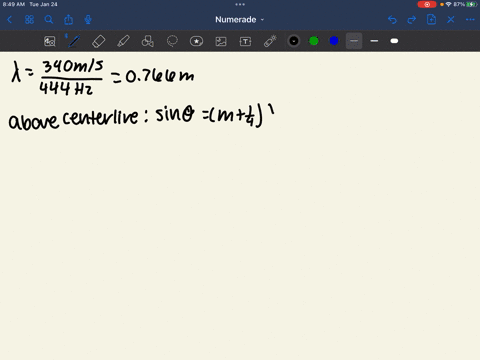Choose the black pen color
This screenshot has height=360, width=480.
coord(294,41)
